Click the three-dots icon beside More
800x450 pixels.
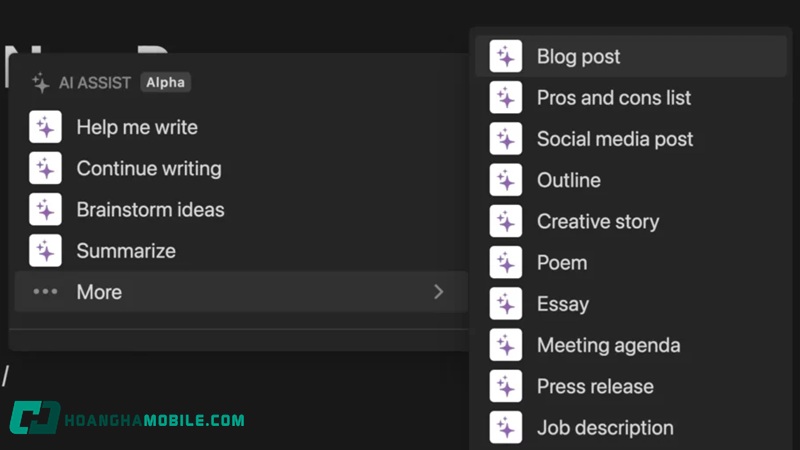pyautogui.click(x=46, y=292)
